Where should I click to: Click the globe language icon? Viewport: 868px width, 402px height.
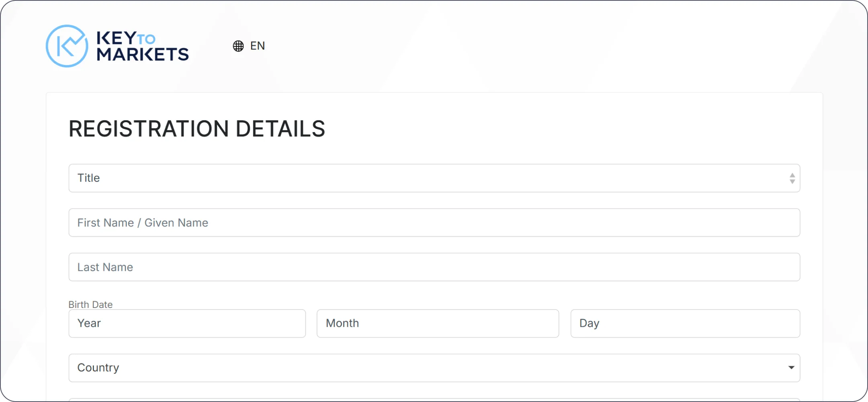click(x=238, y=46)
